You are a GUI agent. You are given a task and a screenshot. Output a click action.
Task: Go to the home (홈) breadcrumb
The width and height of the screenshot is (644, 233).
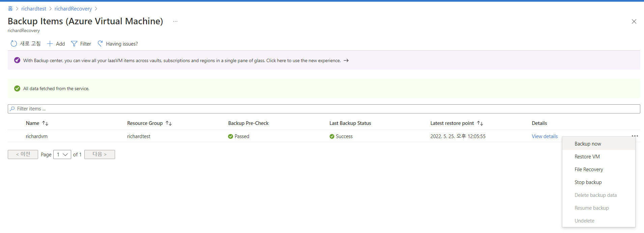click(10, 8)
